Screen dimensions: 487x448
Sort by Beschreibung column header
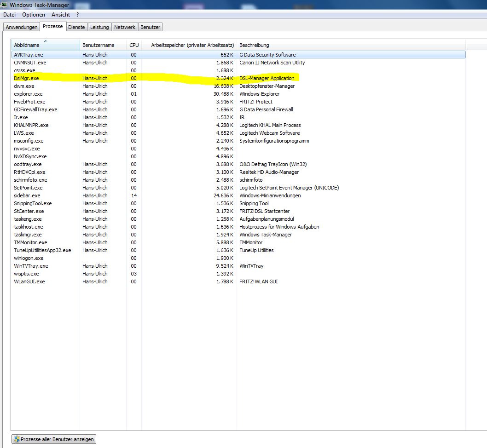(x=351, y=45)
